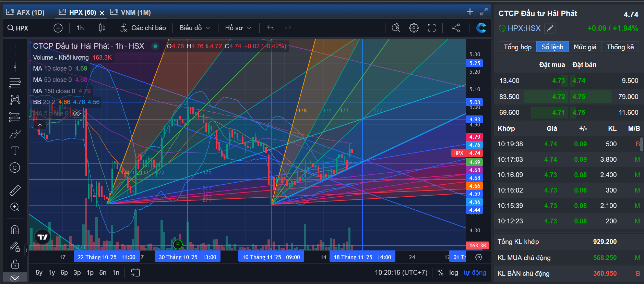Select the crosshair cursor tool
Screen dimensions: 644x284
pyautogui.click(x=15, y=50)
